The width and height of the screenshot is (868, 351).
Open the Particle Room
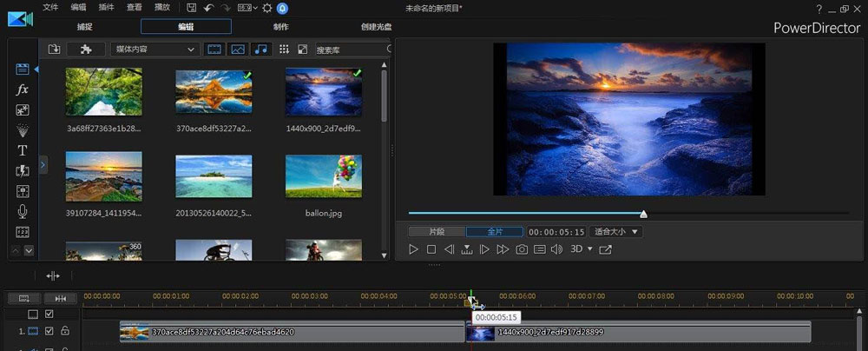coord(23,130)
